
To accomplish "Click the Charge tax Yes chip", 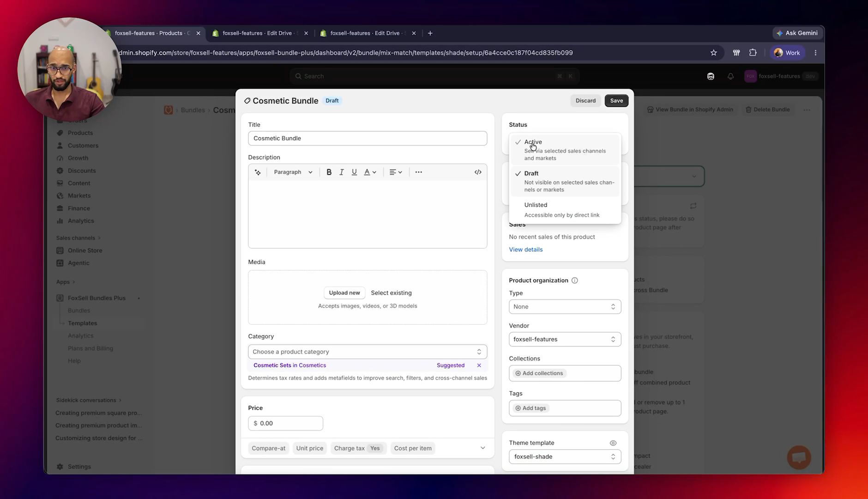I will [x=359, y=448].
